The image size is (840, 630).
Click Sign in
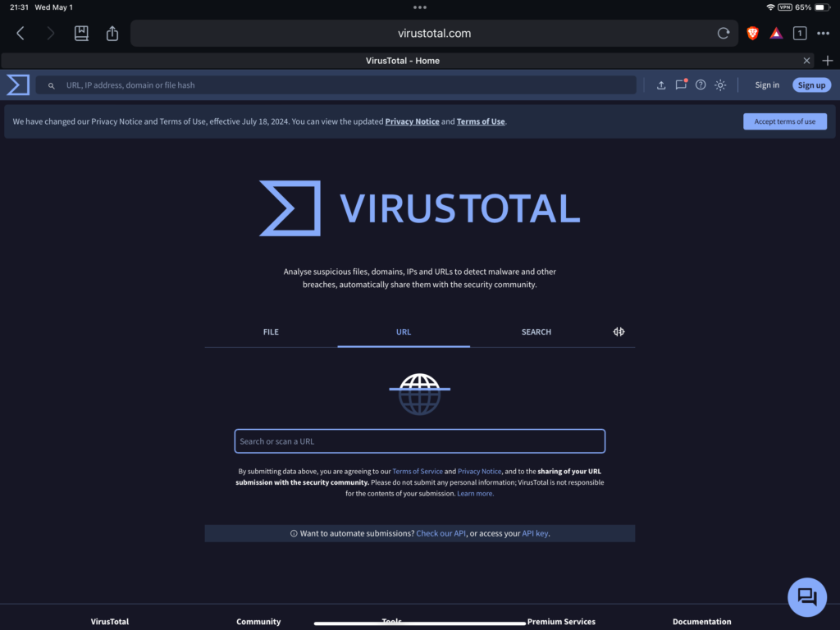pos(767,84)
